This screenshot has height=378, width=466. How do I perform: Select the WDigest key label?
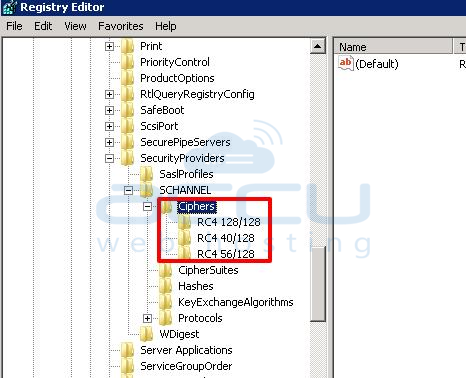179,334
